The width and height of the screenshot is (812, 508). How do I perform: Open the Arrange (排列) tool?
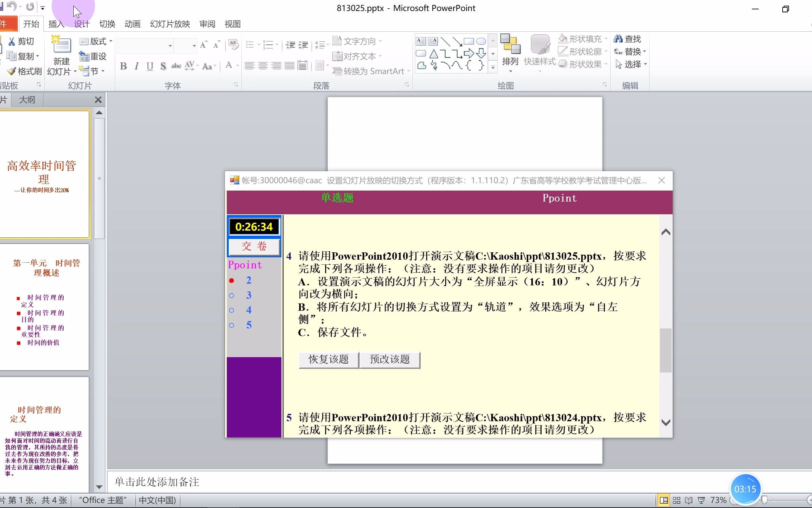click(510, 53)
